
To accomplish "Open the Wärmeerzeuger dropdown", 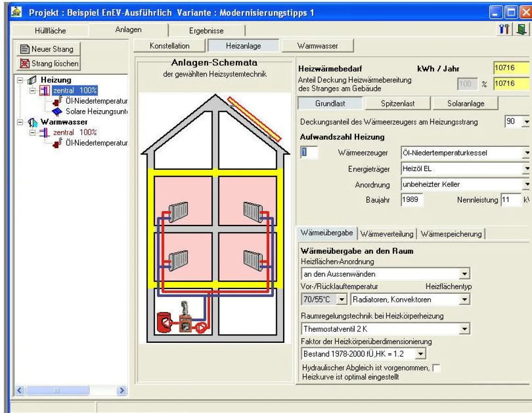I will [x=526, y=153].
